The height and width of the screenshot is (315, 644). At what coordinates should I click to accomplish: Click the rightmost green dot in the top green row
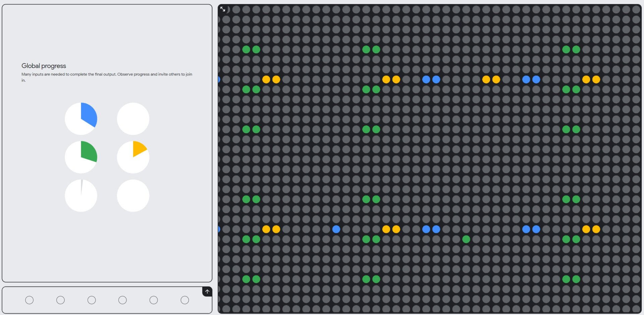(x=576, y=50)
